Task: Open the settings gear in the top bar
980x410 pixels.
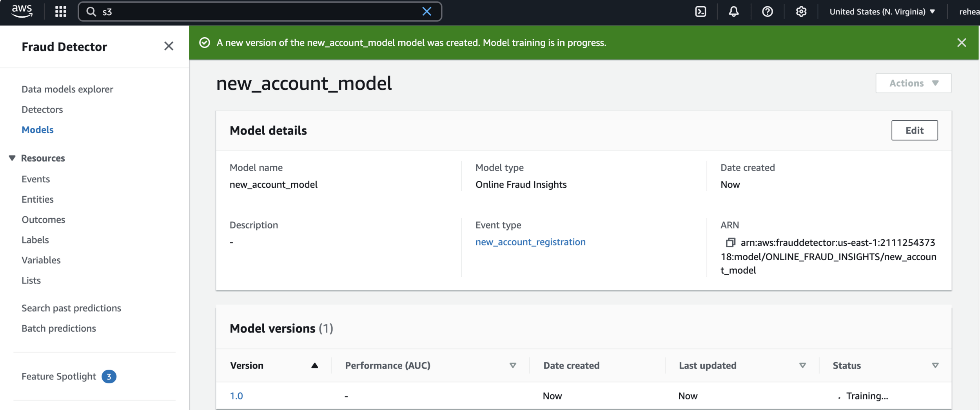Action: 801,12
